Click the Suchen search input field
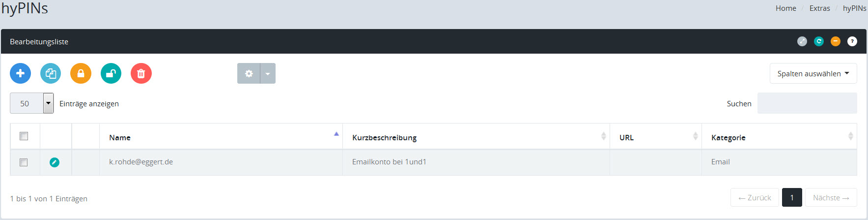868x220 pixels. click(x=807, y=103)
